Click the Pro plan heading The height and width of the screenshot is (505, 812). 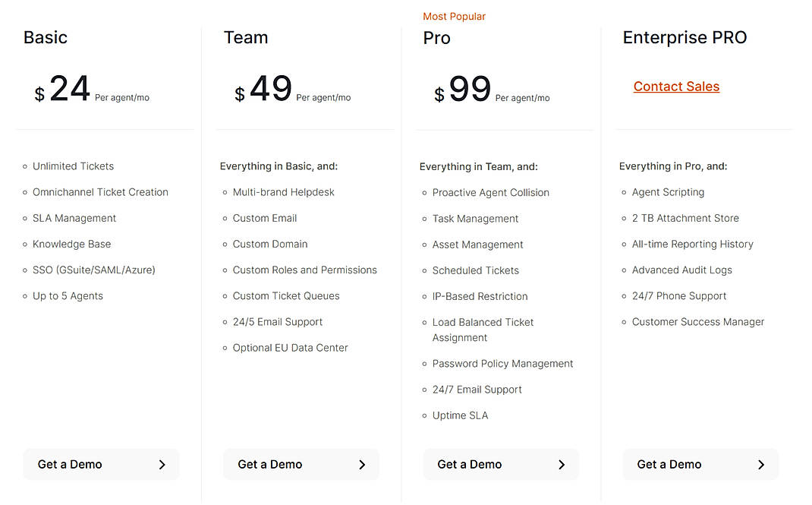437,38
